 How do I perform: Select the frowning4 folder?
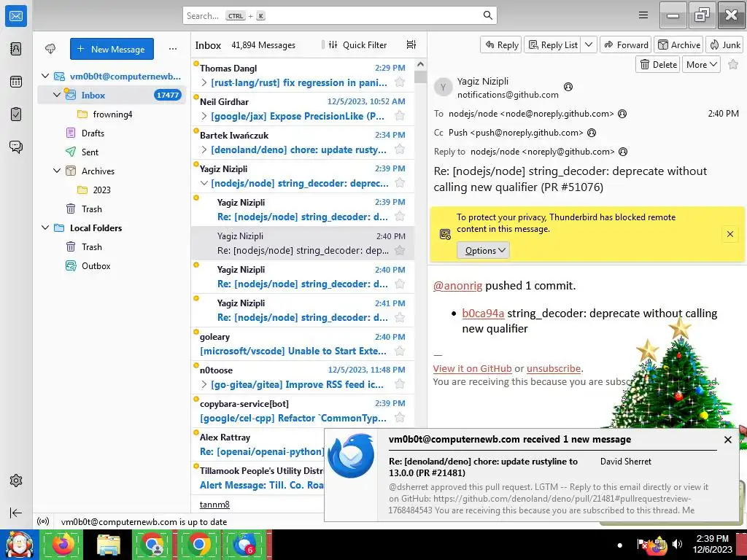[x=112, y=114]
